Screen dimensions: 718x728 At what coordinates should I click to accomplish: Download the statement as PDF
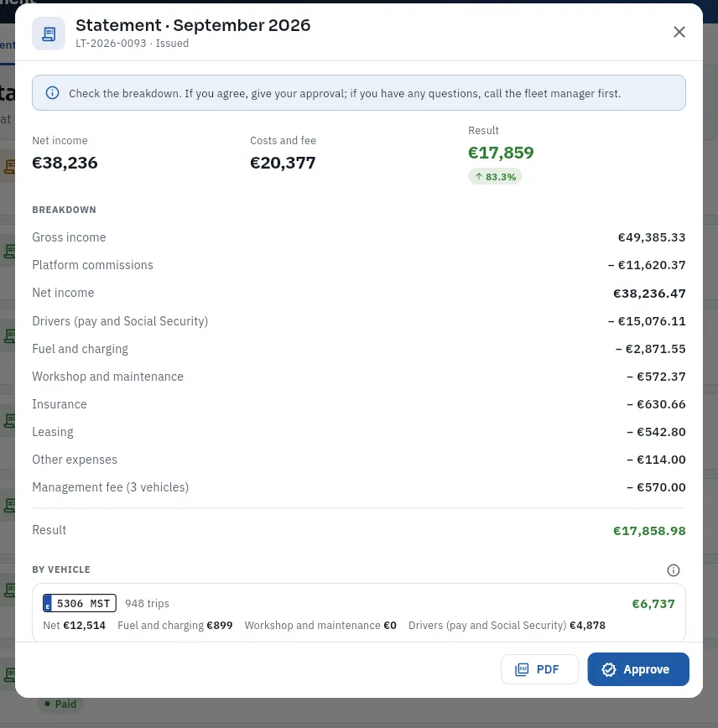click(x=539, y=669)
